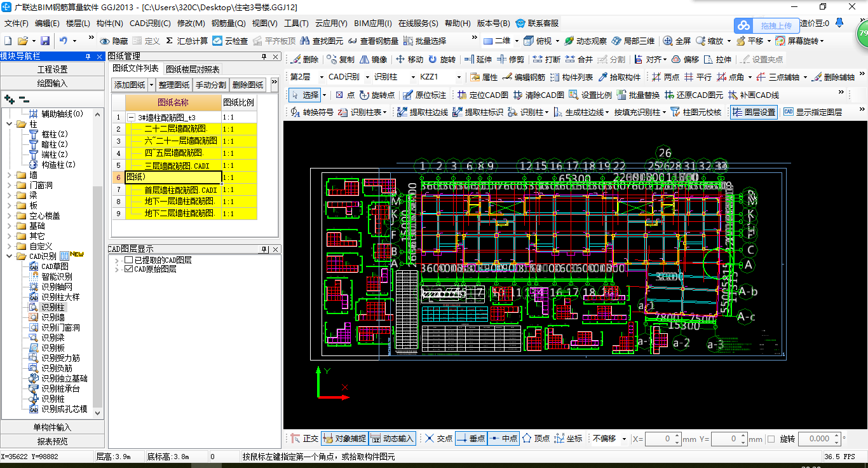Screen dimensions: 868x468
Task: Toggle the 旋转 checkbox in status bar
Action: 771,439
